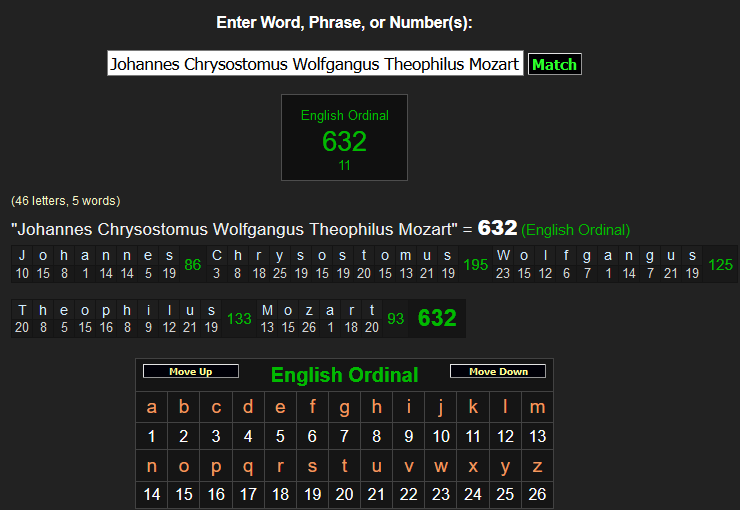This screenshot has width=740, height=510.
Task: Click the word sum 93 for Mozart
Action: click(x=395, y=319)
